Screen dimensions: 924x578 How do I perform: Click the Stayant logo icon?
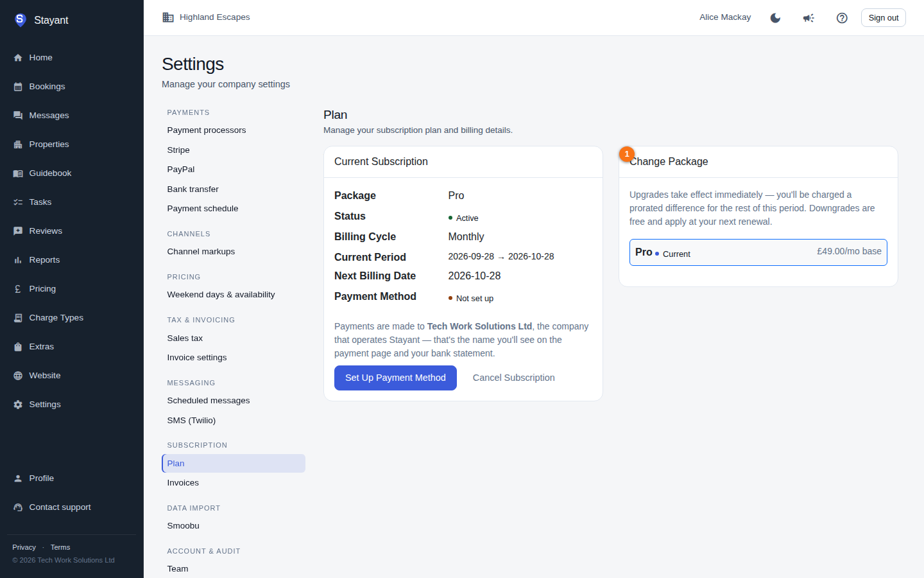click(x=20, y=20)
